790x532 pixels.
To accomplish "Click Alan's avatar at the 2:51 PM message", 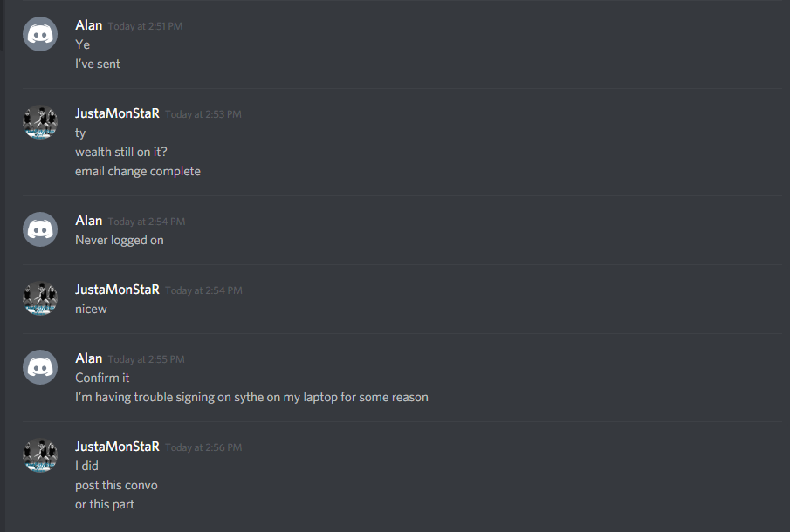I will (40, 34).
